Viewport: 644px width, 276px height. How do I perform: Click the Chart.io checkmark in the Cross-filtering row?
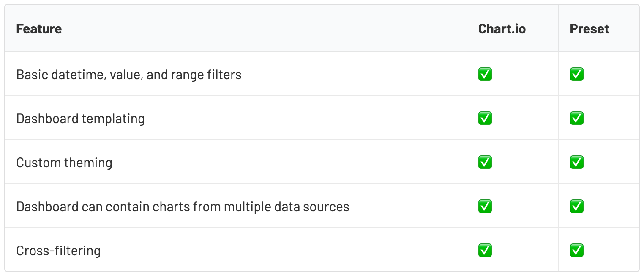[x=485, y=251]
